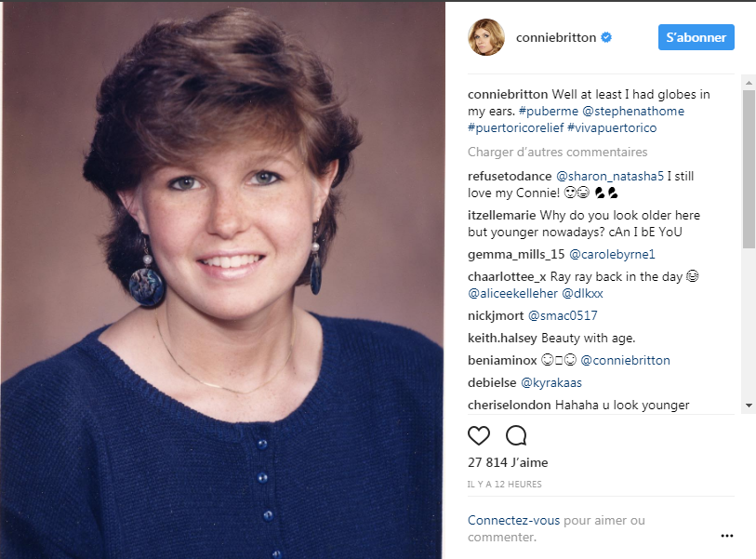
Task: Open the conniebritton username in the header
Action: coord(556,37)
